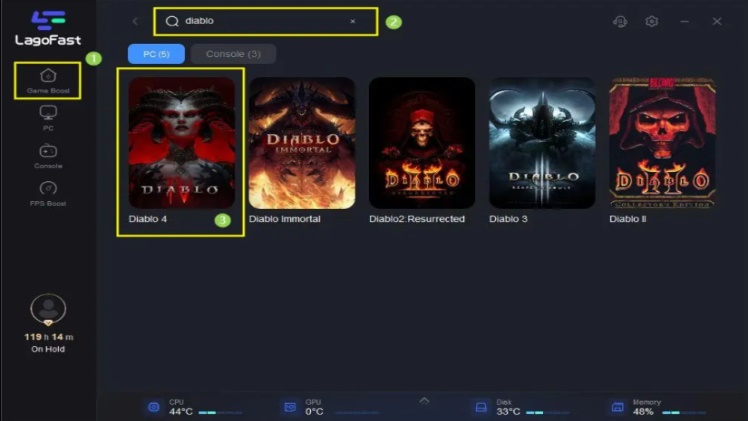This screenshot has height=421, width=748.
Task: Click the GPU card icon
Action: (290, 407)
